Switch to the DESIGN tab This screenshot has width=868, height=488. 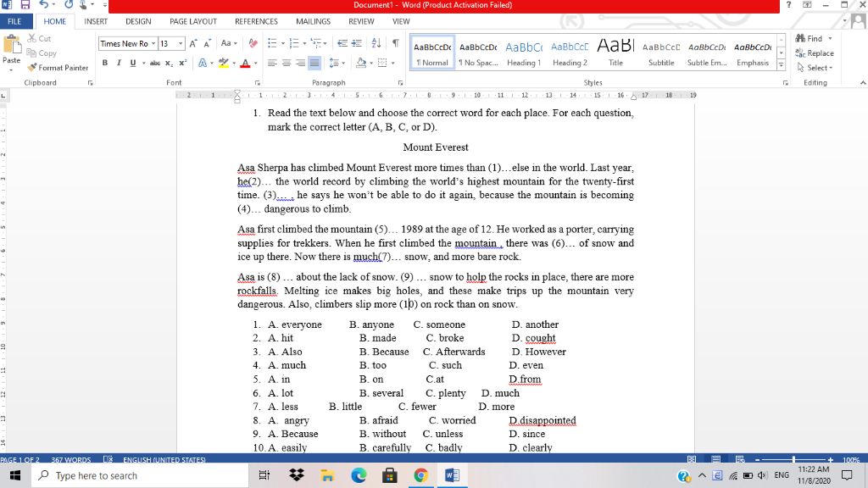(x=138, y=21)
